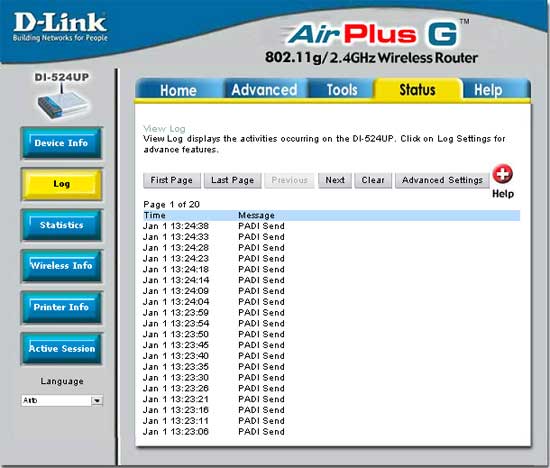Open Wireless Info page
Image resolution: width=550 pixels, height=468 pixels.
61,266
